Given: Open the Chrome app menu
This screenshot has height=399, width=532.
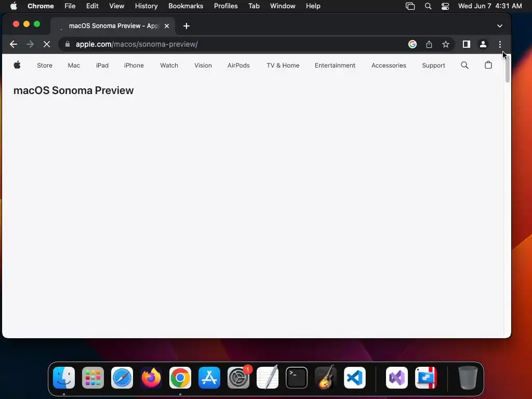Looking at the screenshot, I should [x=41, y=6].
